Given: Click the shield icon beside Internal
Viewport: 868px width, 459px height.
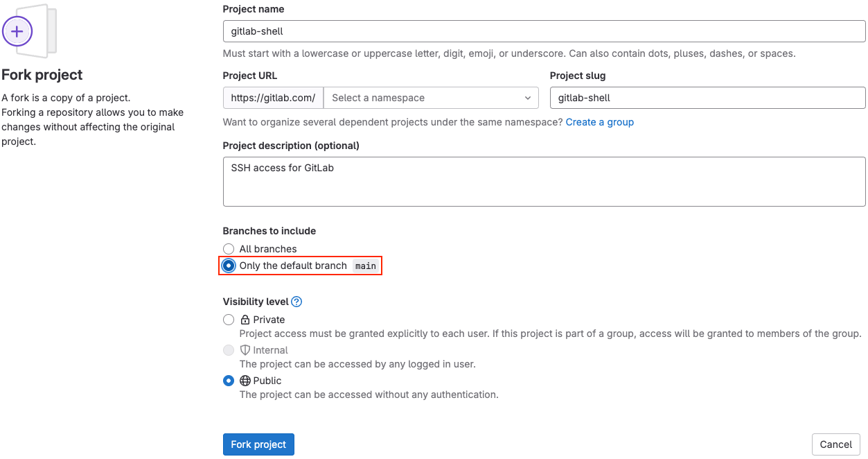Looking at the screenshot, I should click(x=245, y=350).
